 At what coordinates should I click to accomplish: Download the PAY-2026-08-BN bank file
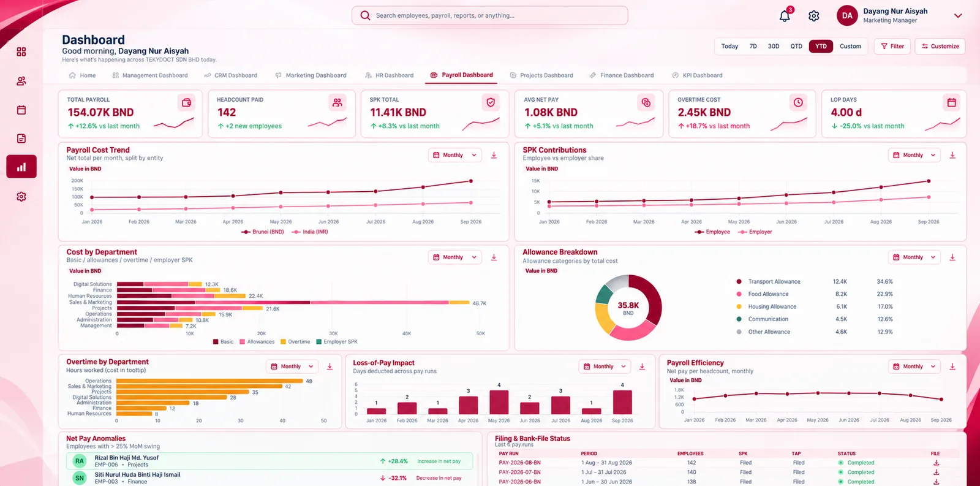click(x=936, y=463)
